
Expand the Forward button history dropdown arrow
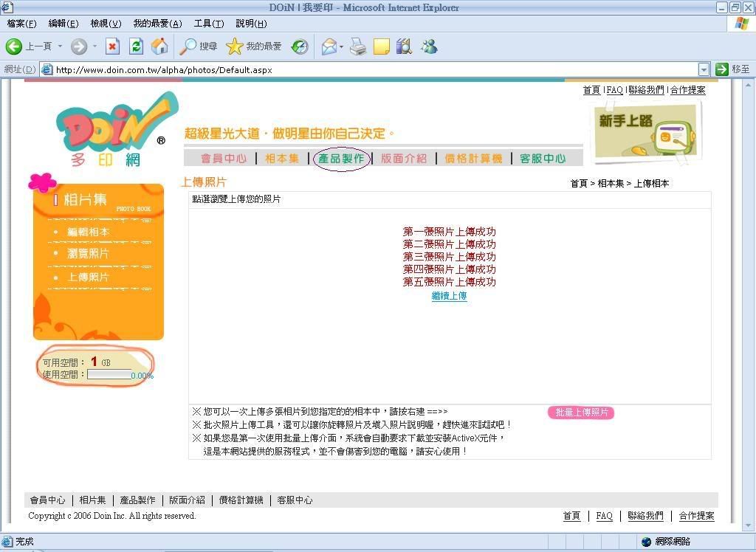pyautogui.click(x=94, y=46)
